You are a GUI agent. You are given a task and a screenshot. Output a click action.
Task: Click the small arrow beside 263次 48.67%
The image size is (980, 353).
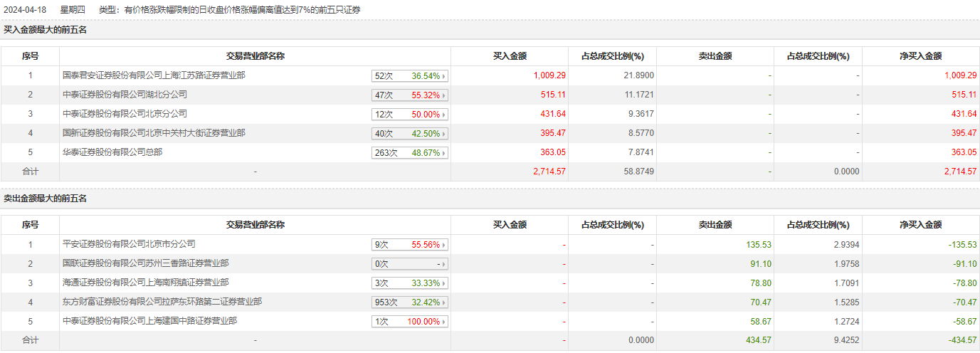(x=445, y=153)
